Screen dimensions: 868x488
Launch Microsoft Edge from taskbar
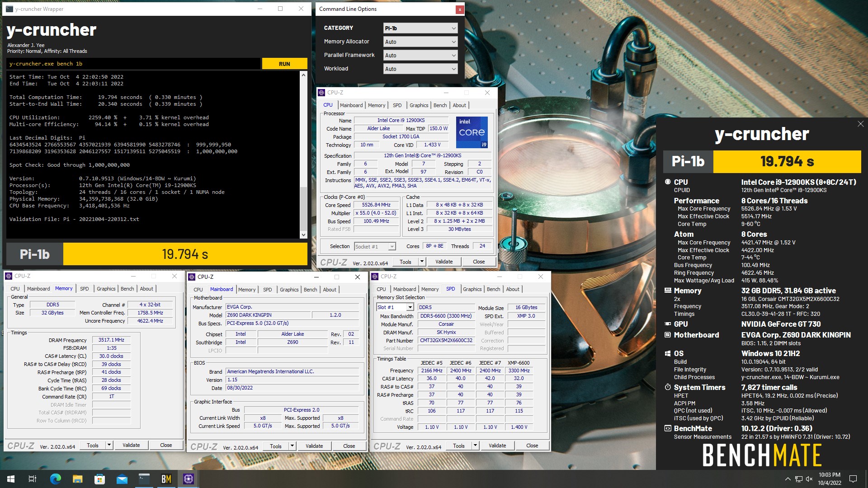pyautogui.click(x=55, y=479)
